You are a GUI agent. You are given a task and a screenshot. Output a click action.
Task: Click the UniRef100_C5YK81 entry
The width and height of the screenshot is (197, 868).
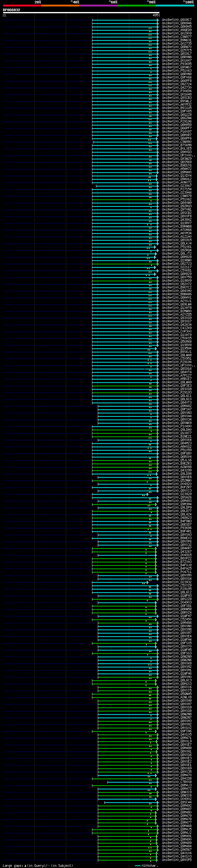coord(176,271)
